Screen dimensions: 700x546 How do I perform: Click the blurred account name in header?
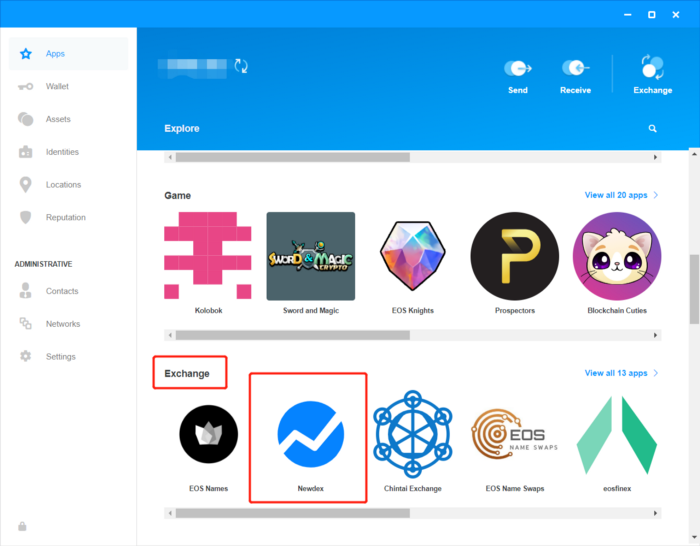[192, 68]
